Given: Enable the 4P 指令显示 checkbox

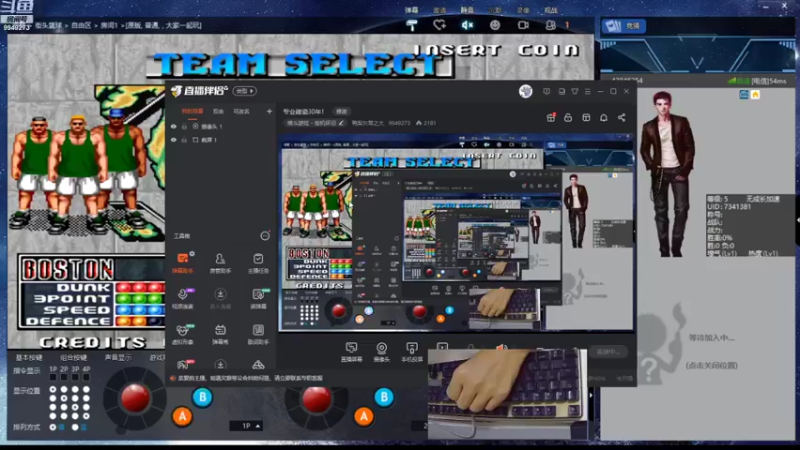Looking at the screenshot, I should pos(86,378).
